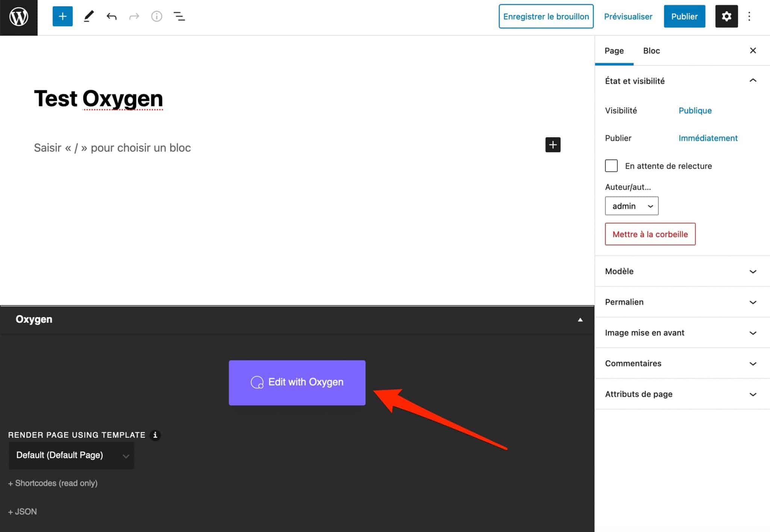Viewport: 770px width, 532px height.
Task: Expand the Permalien panel
Action: coord(682,302)
